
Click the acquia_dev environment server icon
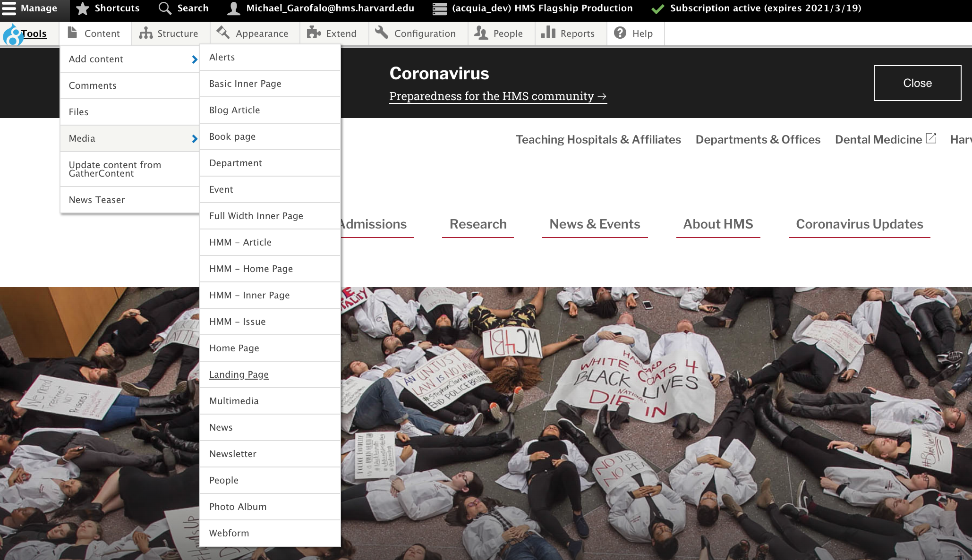[x=440, y=8]
